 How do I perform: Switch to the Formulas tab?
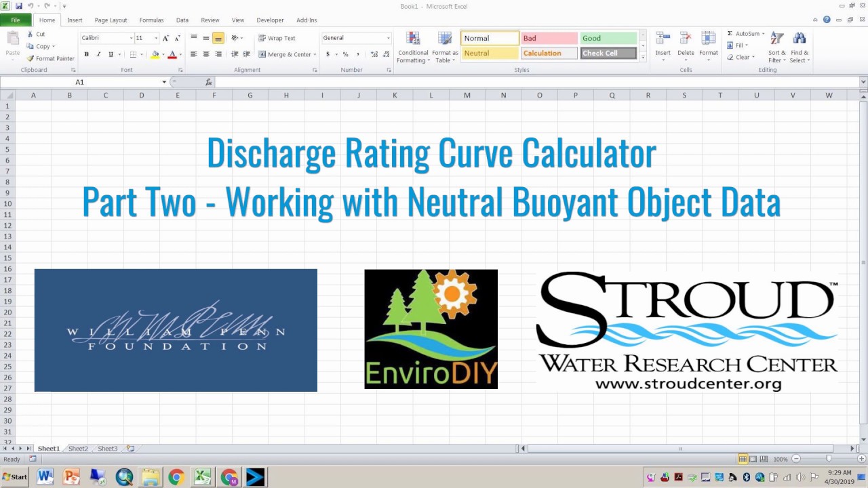[152, 20]
